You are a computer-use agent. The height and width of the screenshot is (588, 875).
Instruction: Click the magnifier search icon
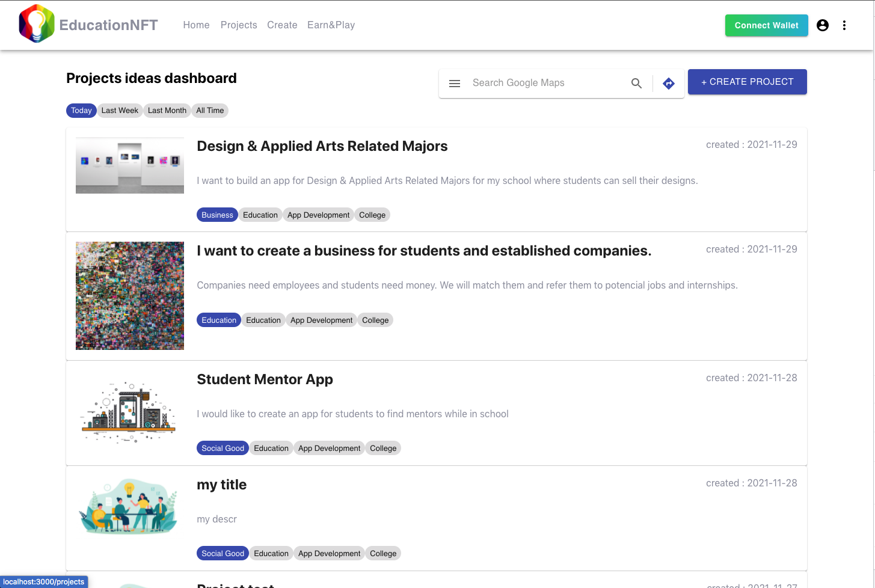pyautogui.click(x=636, y=84)
